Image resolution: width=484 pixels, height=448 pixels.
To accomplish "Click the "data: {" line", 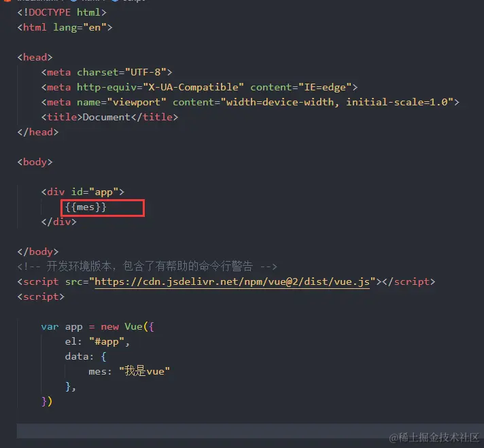I will tap(86, 357).
